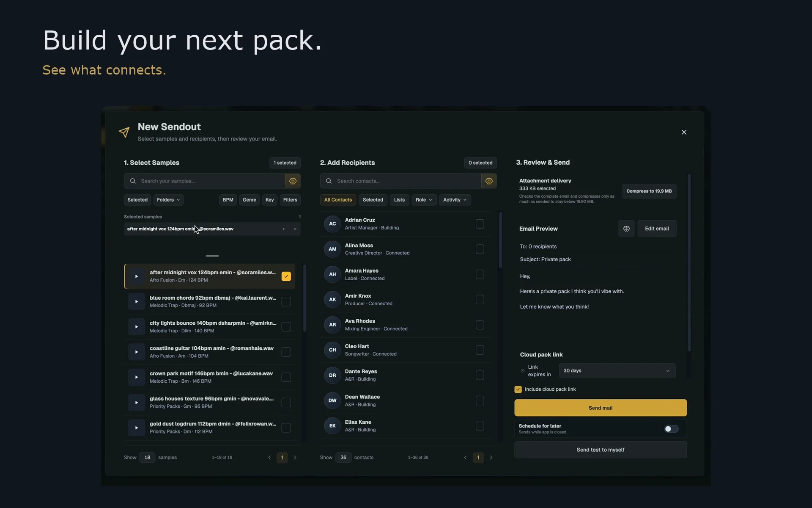812x508 pixels.
Task: Preview selected sample with small play arrow
Action: (x=284, y=229)
